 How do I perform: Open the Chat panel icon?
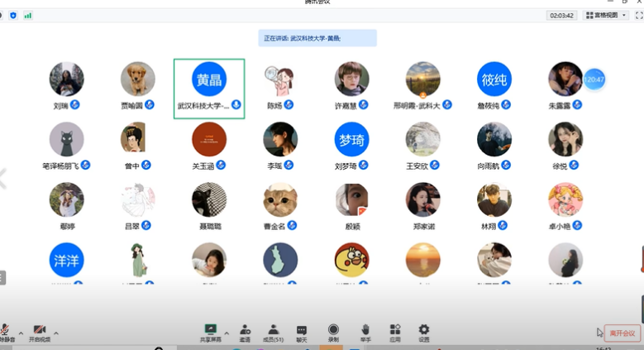pos(302,330)
